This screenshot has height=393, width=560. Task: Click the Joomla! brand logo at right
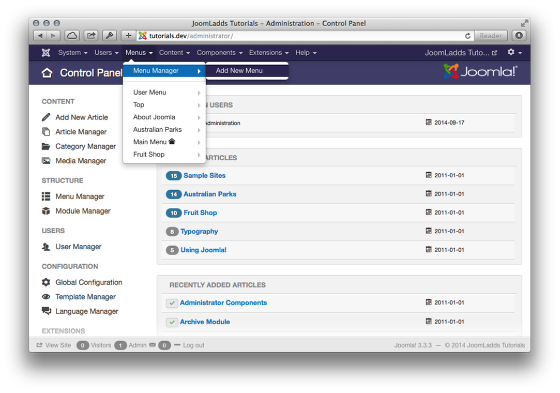[480, 71]
